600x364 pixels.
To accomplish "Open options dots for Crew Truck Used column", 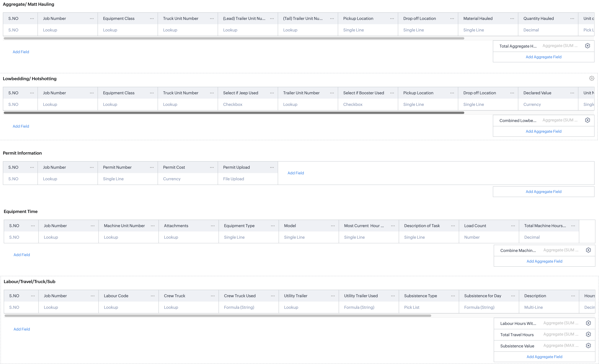I will [273, 296].
